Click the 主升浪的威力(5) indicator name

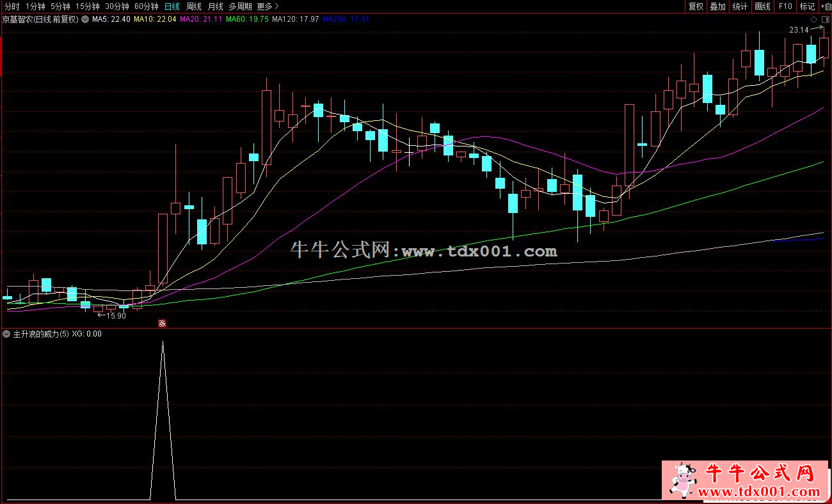(41, 334)
